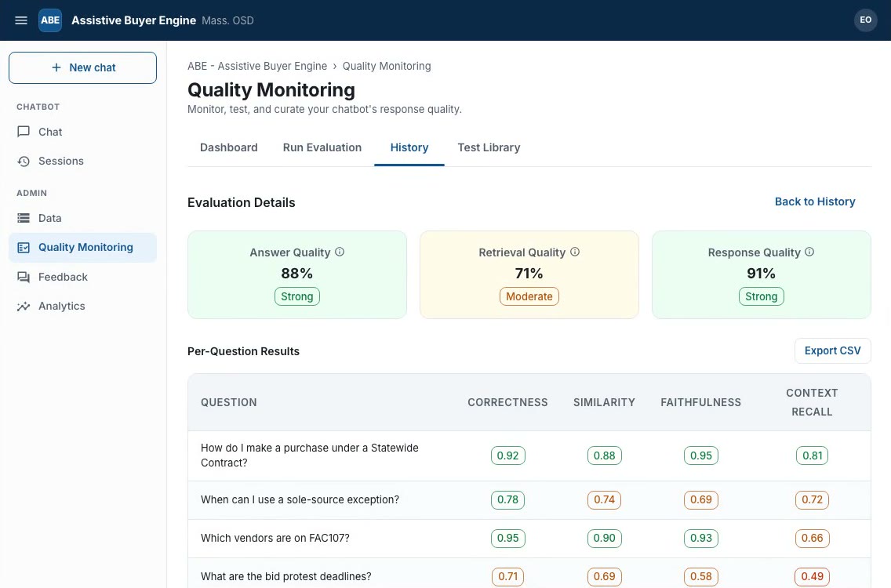
Task: Click the Per-Question Results heading
Action: coord(243,352)
